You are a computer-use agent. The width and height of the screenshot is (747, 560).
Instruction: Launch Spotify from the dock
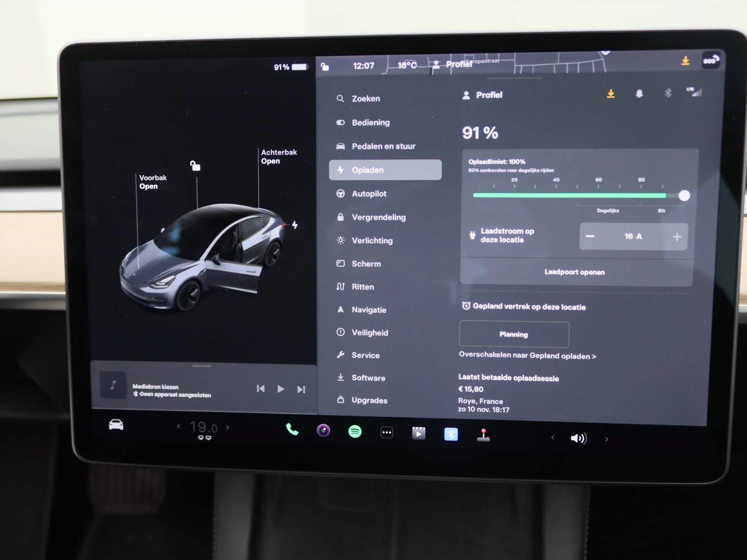click(355, 432)
